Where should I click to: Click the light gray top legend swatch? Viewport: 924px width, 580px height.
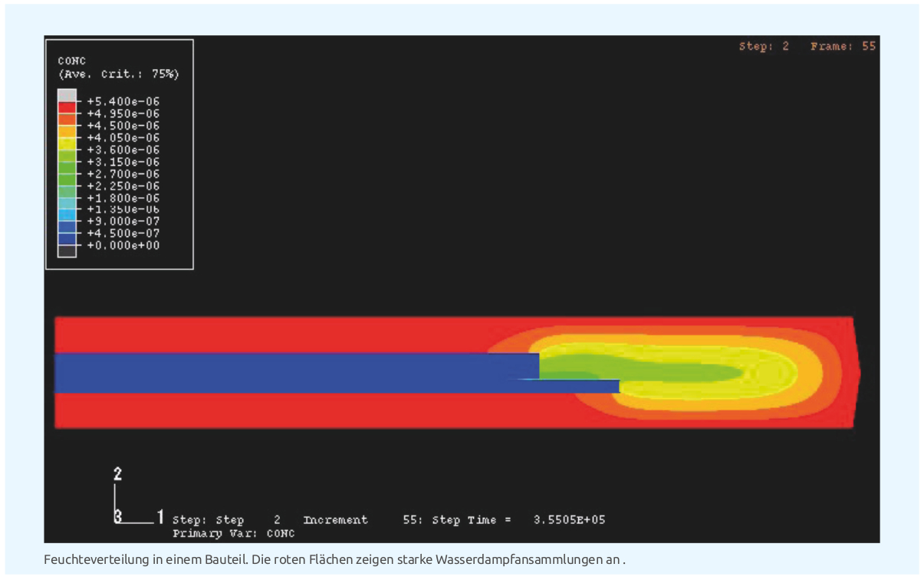tap(67, 95)
